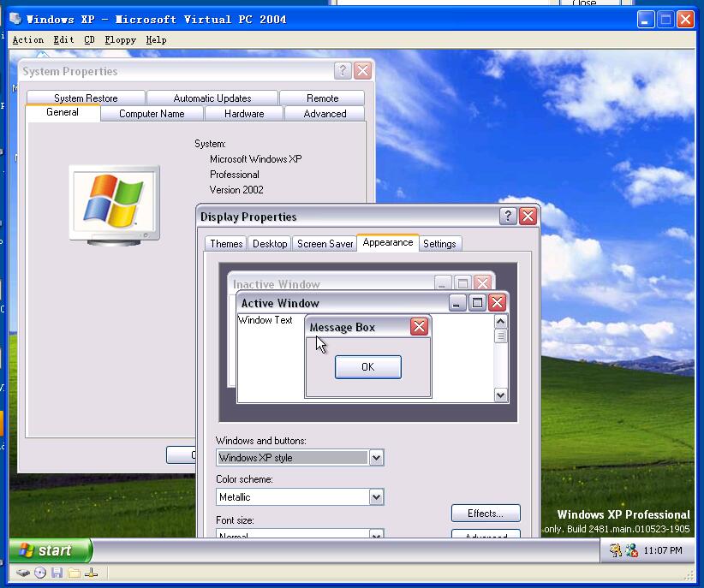Screen dimensions: 704x588
Task: Click the Windows Messenger tray icon
Action: tap(632, 550)
